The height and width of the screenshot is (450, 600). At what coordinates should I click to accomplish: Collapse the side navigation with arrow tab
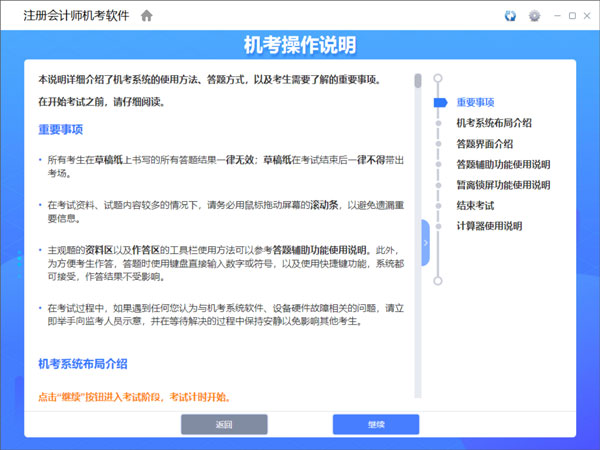(425, 243)
